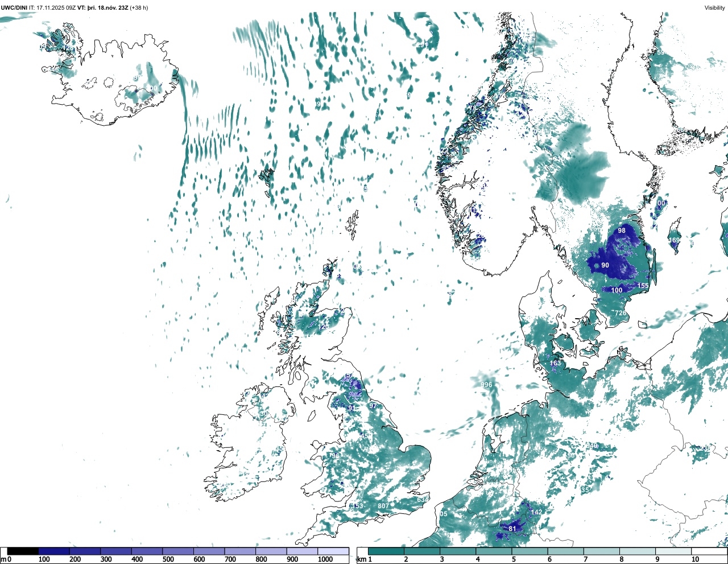Click the 'Visibility' title in the top-right corner
This screenshot has width=728, height=564.
tap(715, 8)
